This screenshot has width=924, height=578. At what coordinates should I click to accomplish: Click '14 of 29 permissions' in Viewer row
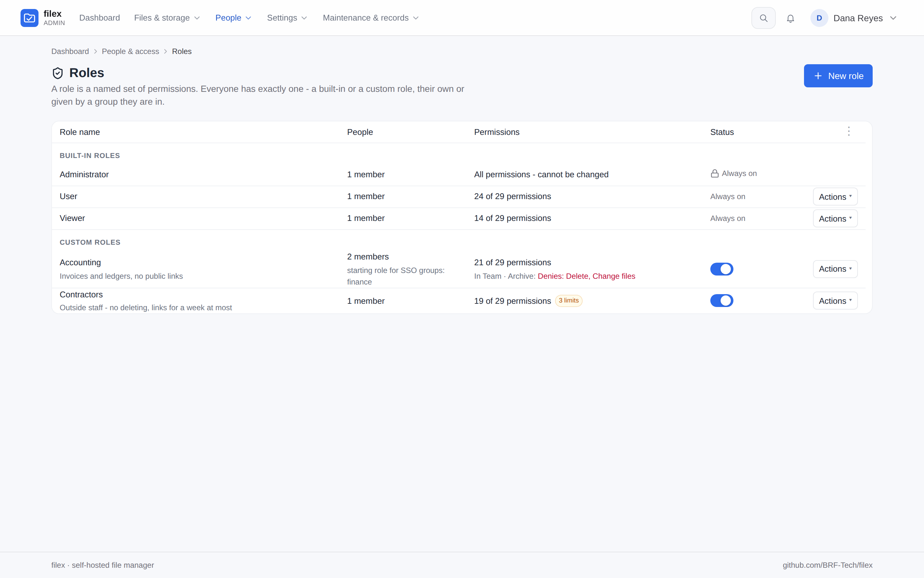coord(512,218)
